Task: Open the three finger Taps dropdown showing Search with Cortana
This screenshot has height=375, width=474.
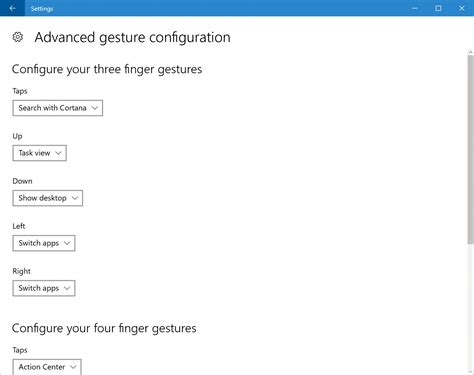Action: (x=58, y=108)
